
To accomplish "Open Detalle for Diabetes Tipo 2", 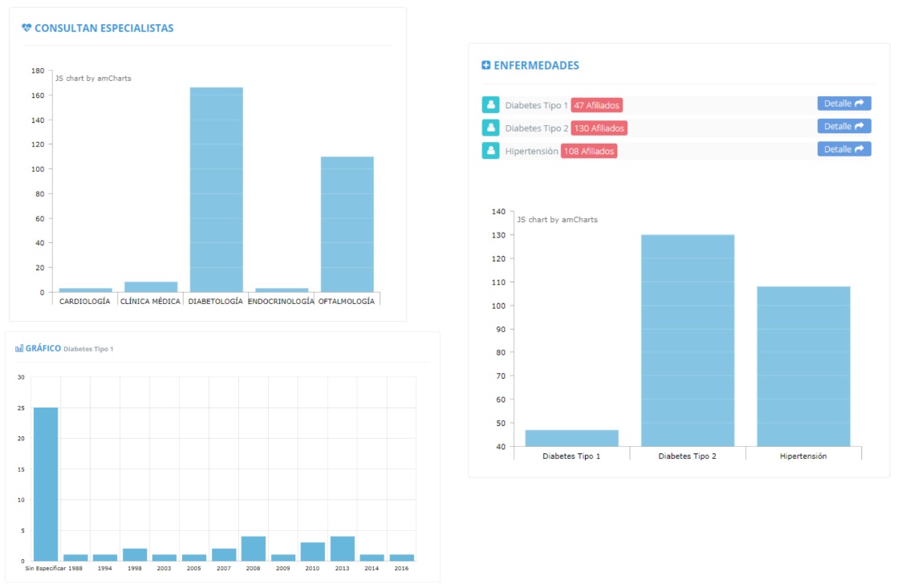I will [x=843, y=126].
